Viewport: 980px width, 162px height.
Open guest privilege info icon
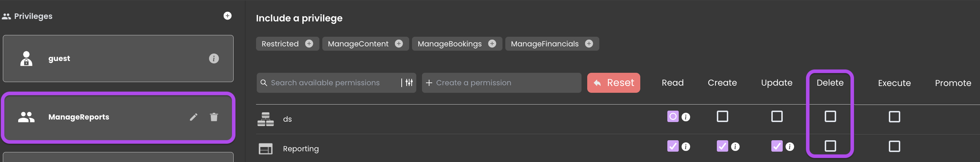[x=214, y=59]
